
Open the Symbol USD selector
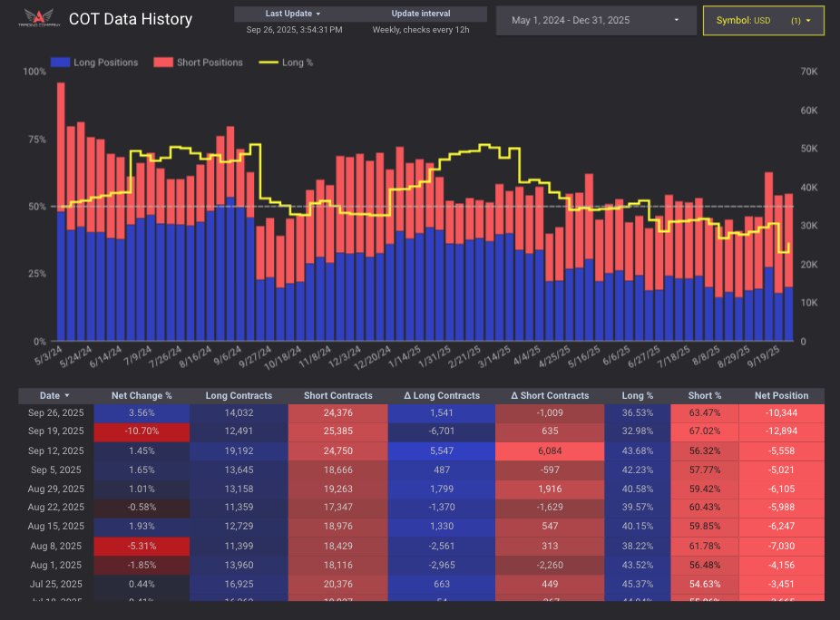764,20
